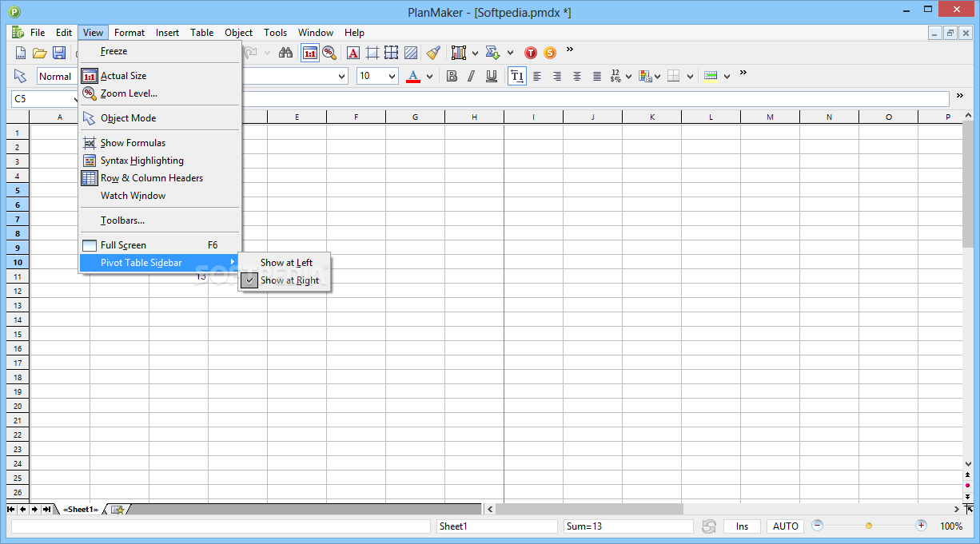Click the grid-shaped cells toolbar icon

pos(392,53)
